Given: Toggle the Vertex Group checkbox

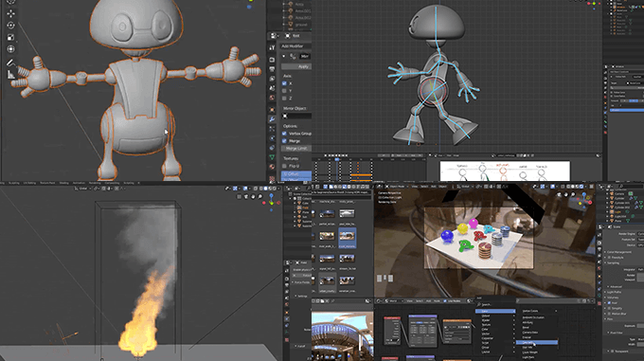Looking at the screenshot, I should tap(284, 134).
